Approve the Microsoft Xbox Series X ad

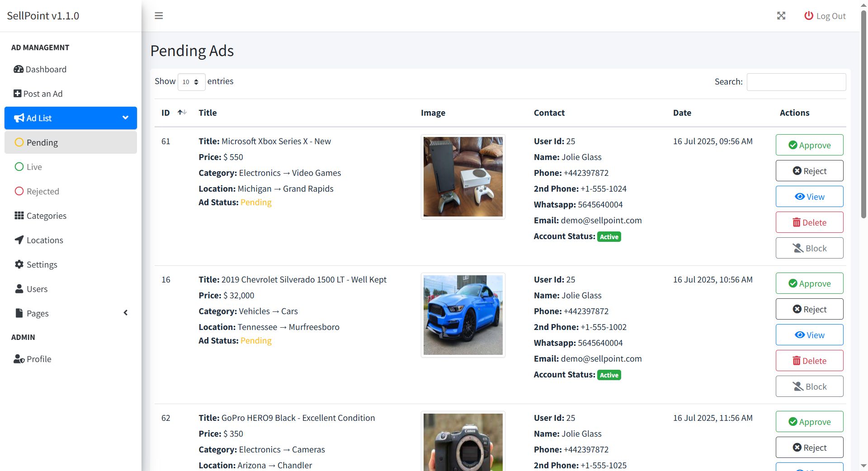tap(809, 145)
